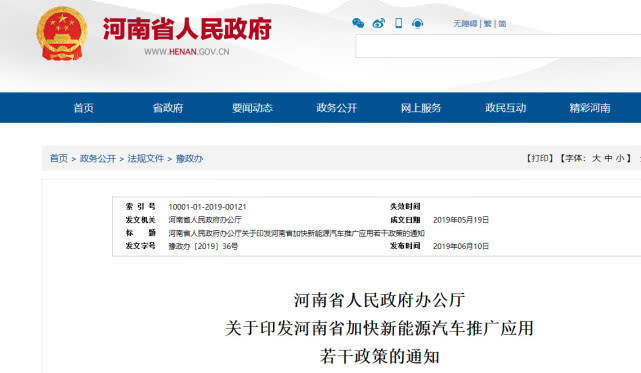Click the 河南省人民政府 site title
This screenshot has height=373, width=641.
point(187,29)
